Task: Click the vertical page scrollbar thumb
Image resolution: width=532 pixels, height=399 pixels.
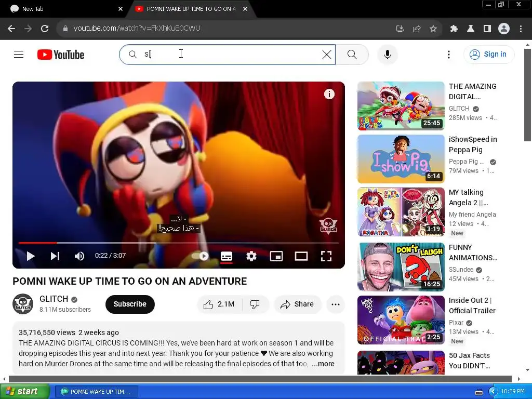Action: pos(527,95)
